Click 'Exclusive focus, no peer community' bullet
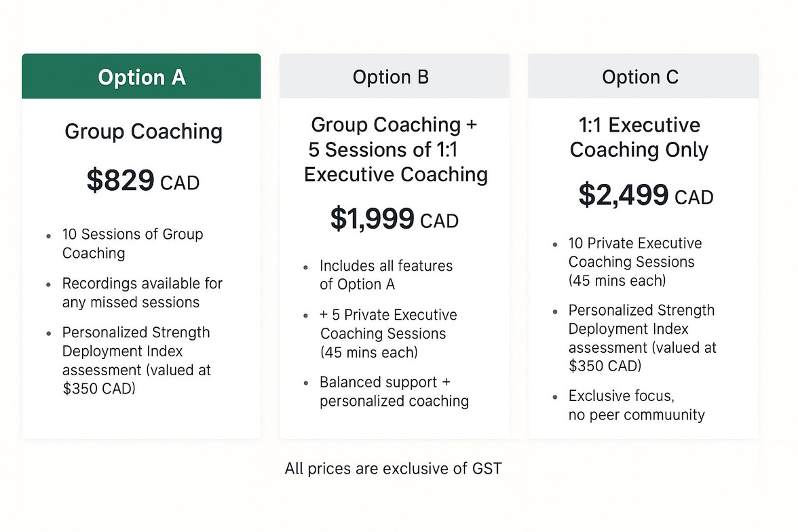Viewport: 798px width, 532px height. pos(636,405)
